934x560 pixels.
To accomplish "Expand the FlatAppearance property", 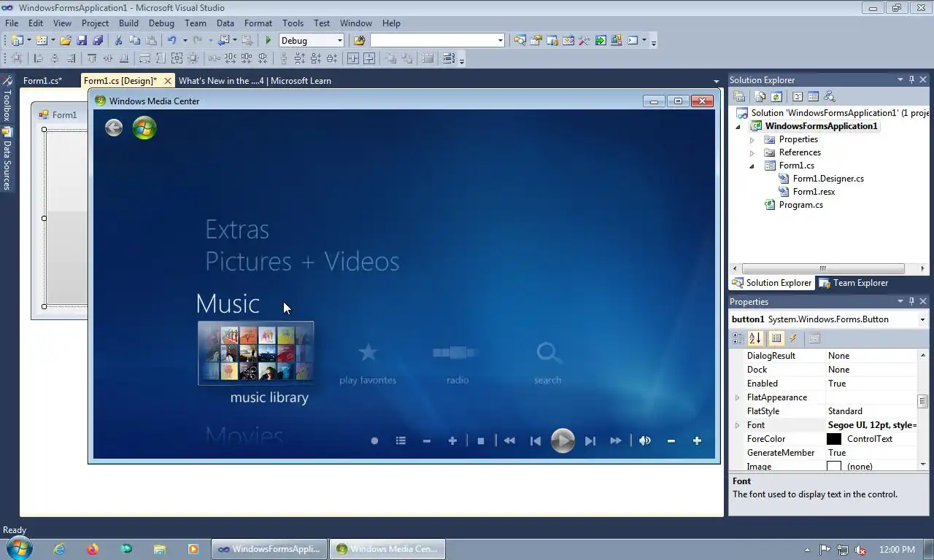I will tap(737, 397).
